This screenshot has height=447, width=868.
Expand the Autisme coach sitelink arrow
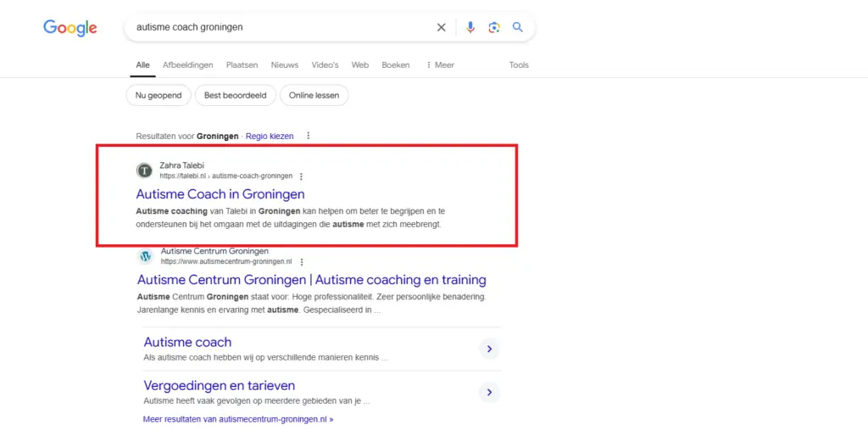pyautogui.click(x=489, y=349)
